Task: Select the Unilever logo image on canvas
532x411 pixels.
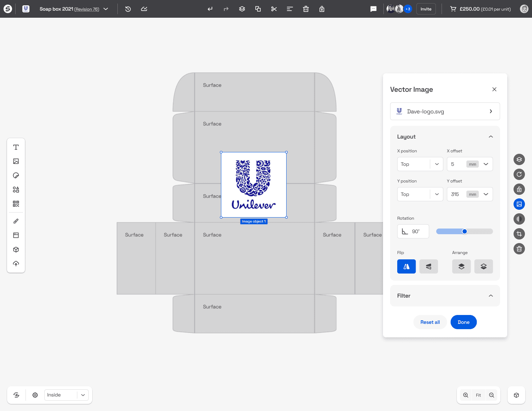Action: coord(254,185)
